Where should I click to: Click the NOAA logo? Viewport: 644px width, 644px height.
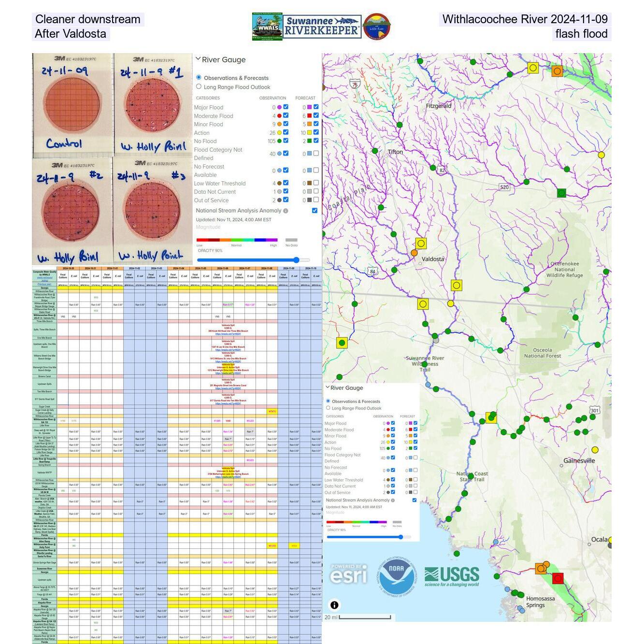click(396, 577)
